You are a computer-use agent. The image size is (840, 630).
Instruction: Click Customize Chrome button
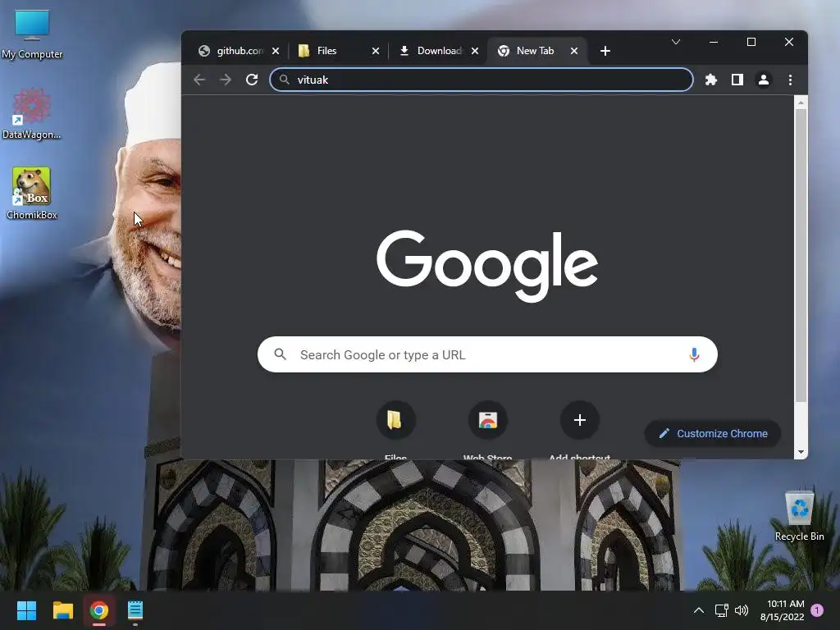click(713, 433)
